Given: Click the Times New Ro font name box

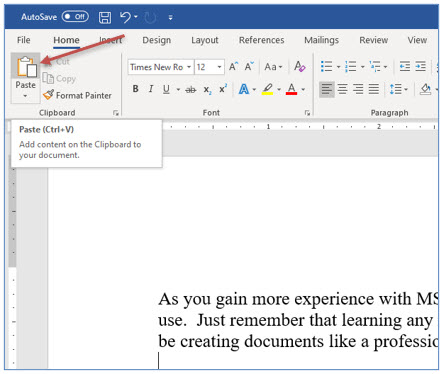Looking at the screenshot, I should click(x=157, y=67).
